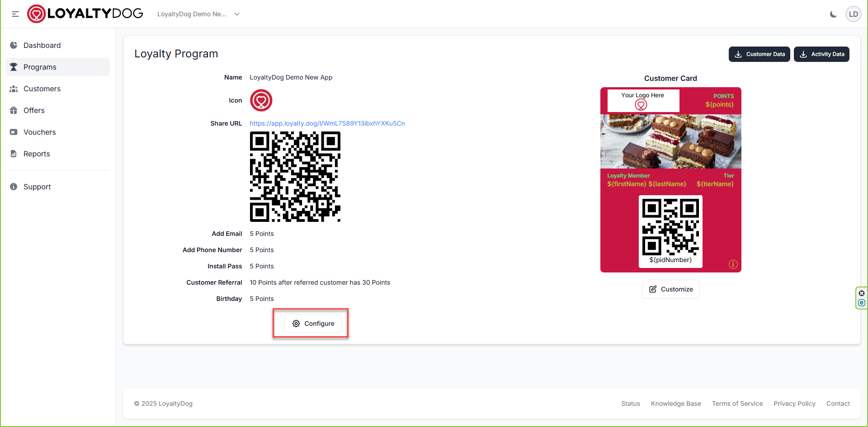The height and width of the screenshot is (427, 868).
Task: Click the Birthday 5 Points value
Action: (262, 299)
